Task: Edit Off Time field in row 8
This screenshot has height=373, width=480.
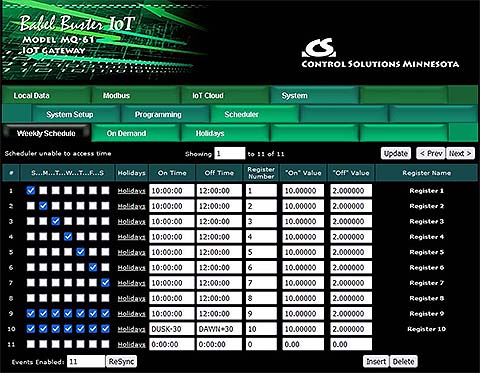Action: click(x=219, y=298)
